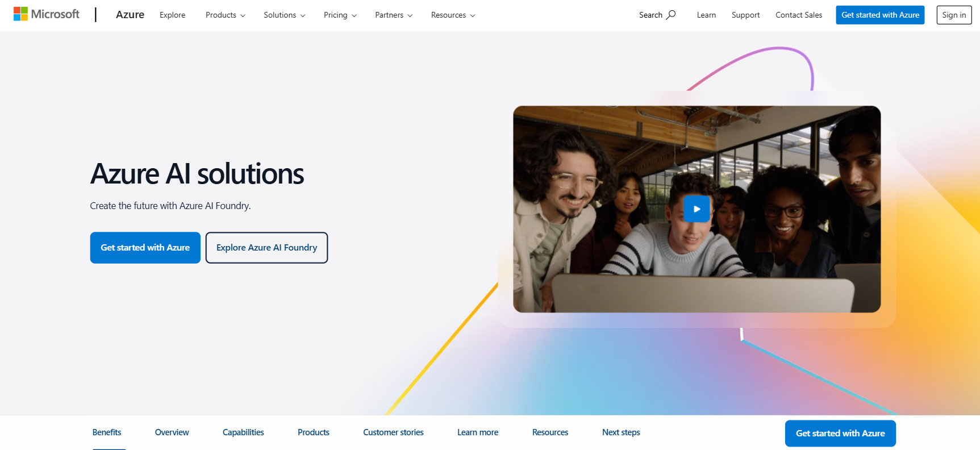
Task: Click Explore Azure AI Foundry button
Action: [266, 248]
